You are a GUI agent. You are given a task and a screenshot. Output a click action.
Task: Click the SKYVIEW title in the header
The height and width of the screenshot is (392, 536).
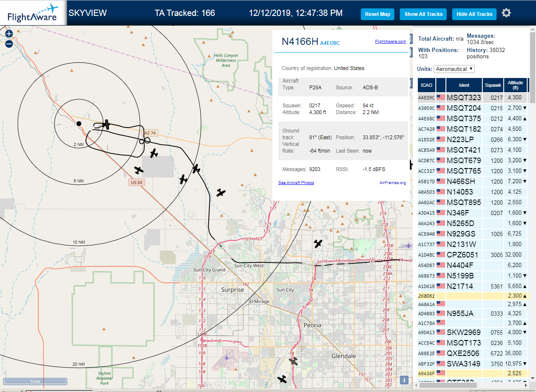88,13
